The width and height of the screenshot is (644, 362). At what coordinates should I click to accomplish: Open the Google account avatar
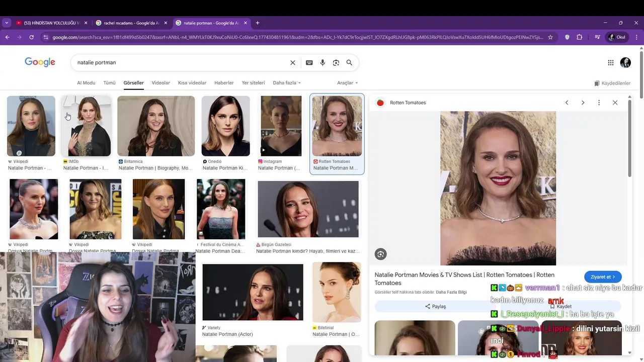pyautogui.click(x=625, y=63)
